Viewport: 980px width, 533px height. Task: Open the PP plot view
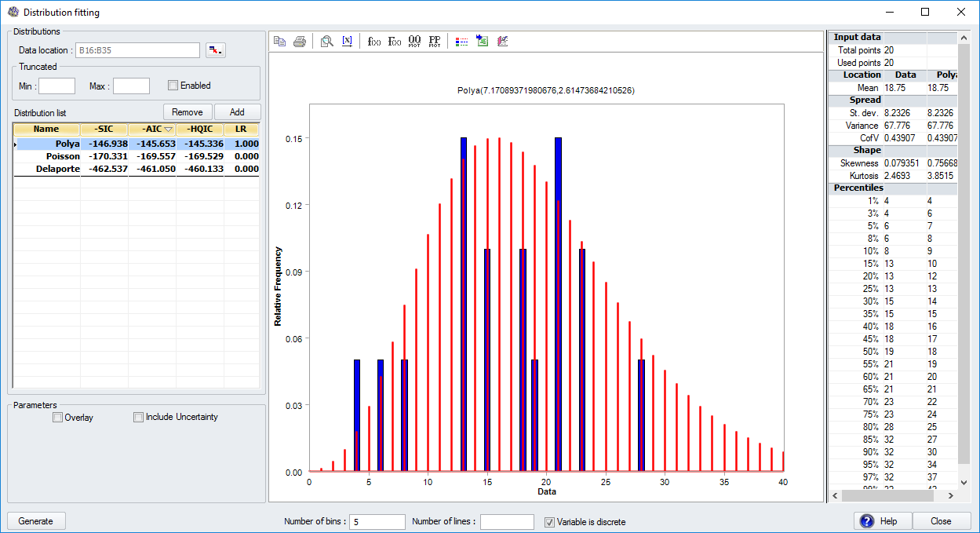click(x=435, y=41)
